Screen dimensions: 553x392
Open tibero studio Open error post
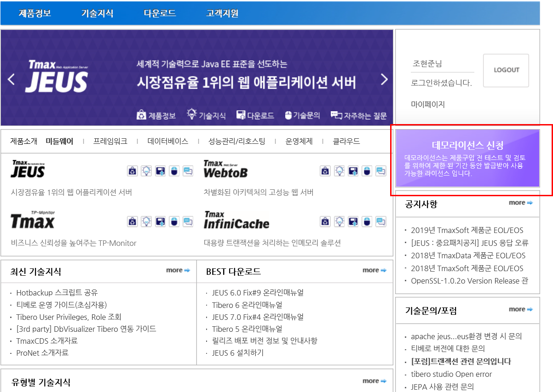(x=451, y=375)
